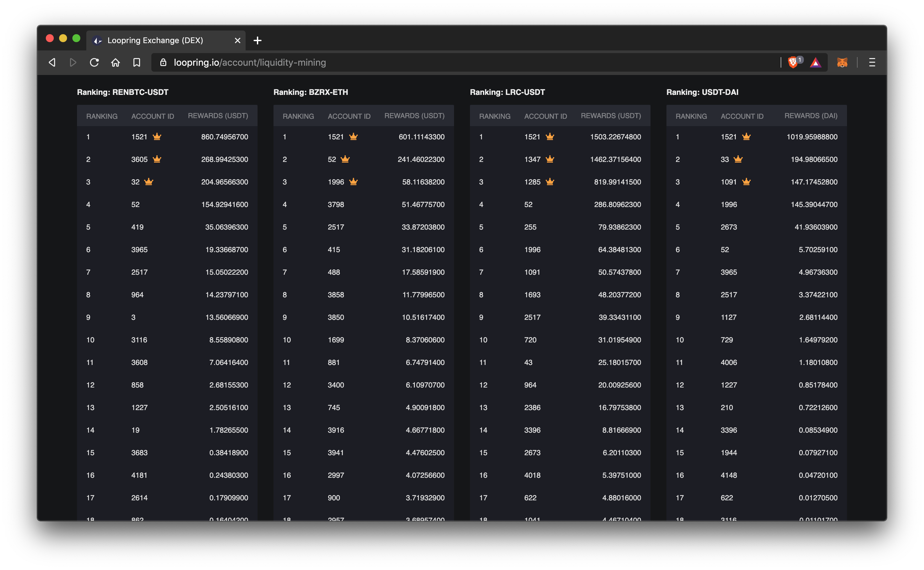Click the loopring.io address bar URL
Screen dimensions: 924x570
point(250,62)
